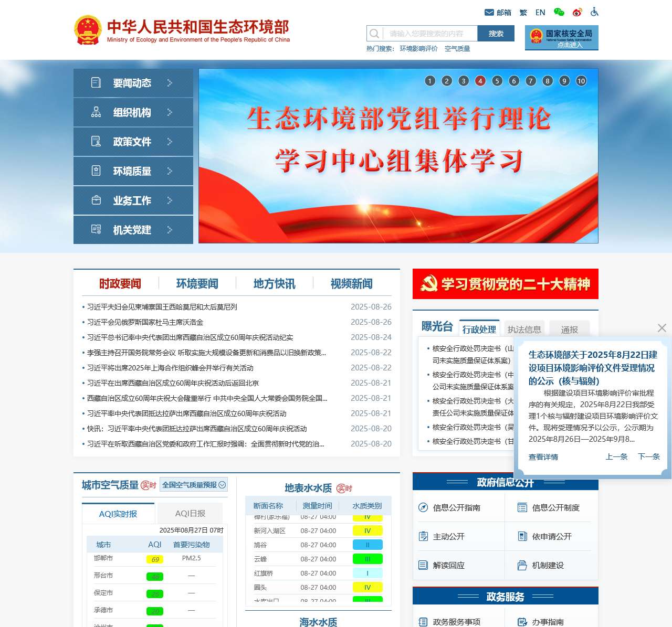Click the 主动公开 icon

pyautogui.click(x=423, y=536)
